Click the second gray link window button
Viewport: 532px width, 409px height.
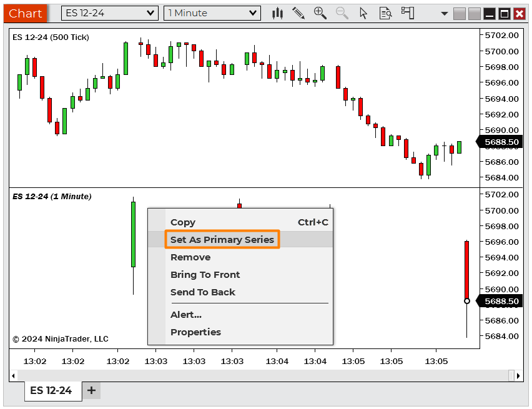[x=475, y=14]
